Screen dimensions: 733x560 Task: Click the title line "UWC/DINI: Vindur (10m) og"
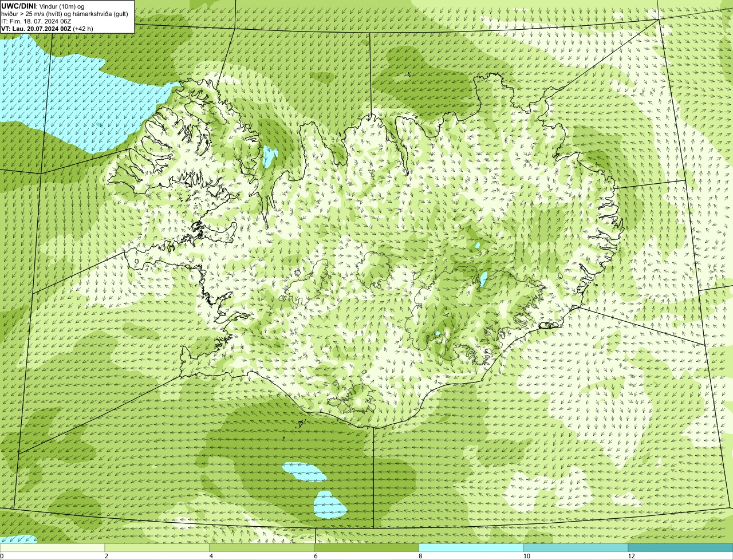pos(43,6)
